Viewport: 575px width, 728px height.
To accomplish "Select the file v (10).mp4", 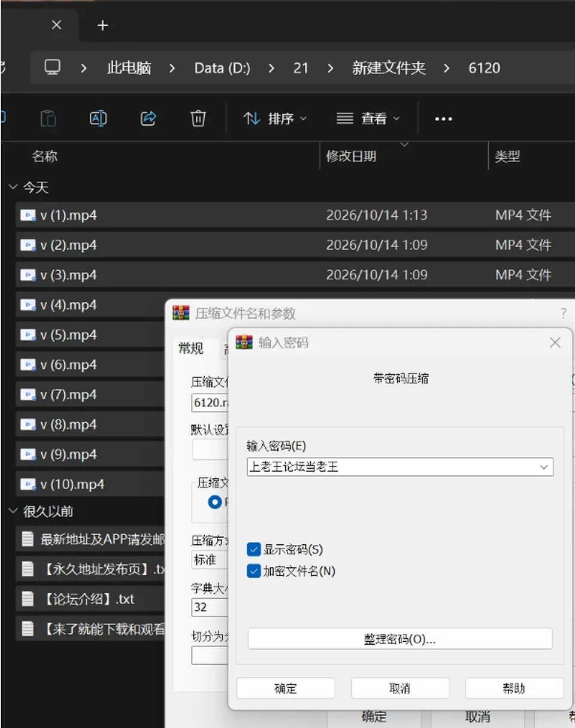I will click(90, 484).
